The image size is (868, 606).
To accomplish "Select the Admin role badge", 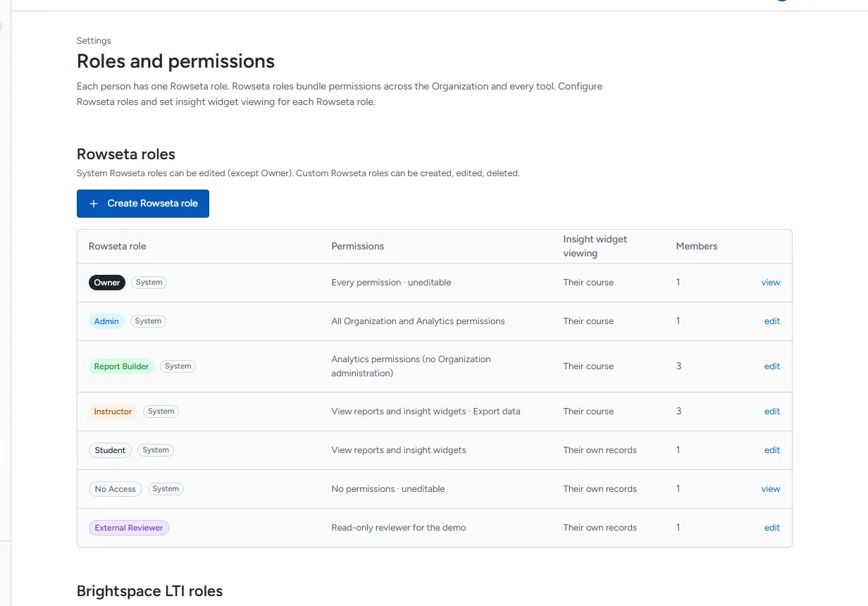I will 106,321.
